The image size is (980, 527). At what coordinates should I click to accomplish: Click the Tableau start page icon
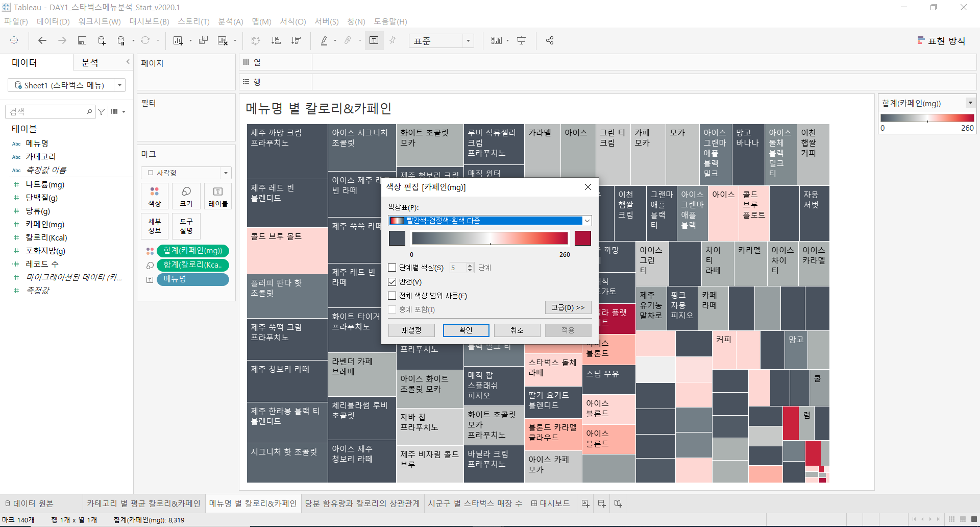14,40
